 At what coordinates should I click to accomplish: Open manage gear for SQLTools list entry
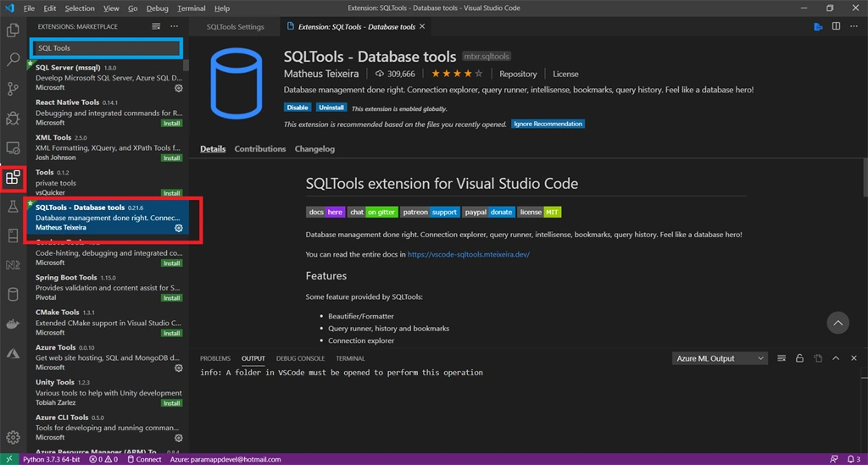pos(178,228)
